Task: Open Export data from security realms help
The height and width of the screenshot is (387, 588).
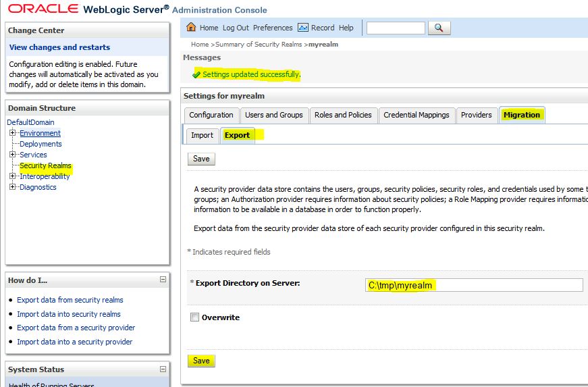Action: [70, 300]
